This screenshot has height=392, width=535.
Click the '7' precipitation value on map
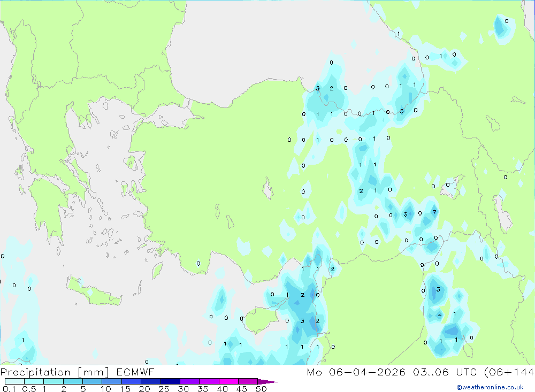click(x=434, y=212)
